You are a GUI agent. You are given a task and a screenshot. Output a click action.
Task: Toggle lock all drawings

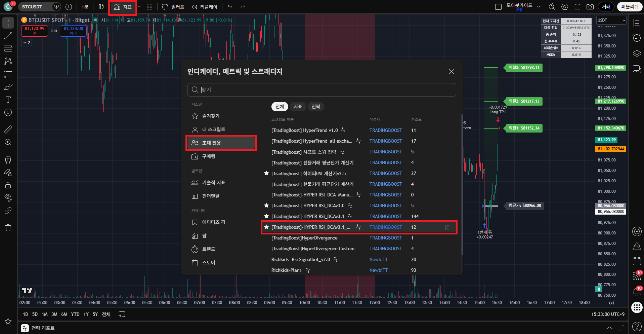point(8,185)
